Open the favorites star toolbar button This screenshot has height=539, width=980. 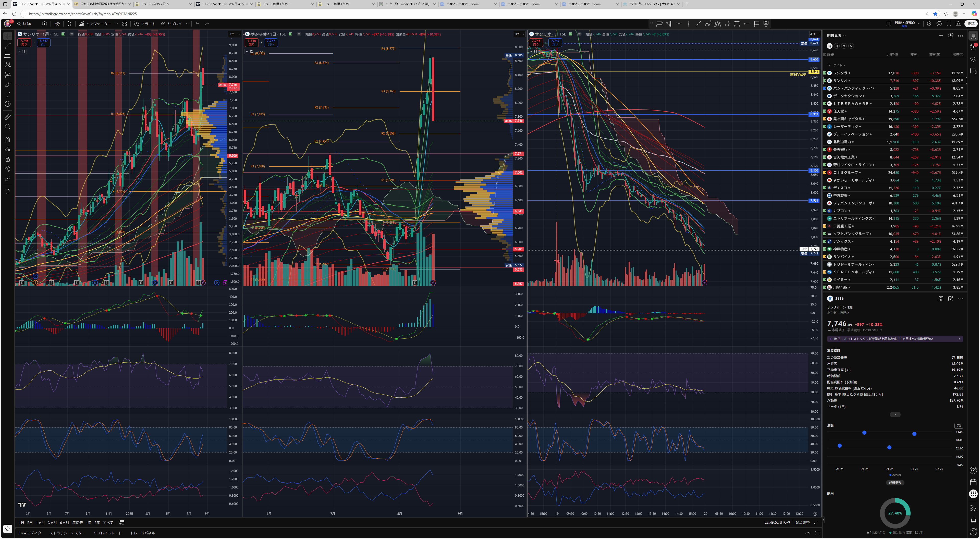(x=8, y=529)
